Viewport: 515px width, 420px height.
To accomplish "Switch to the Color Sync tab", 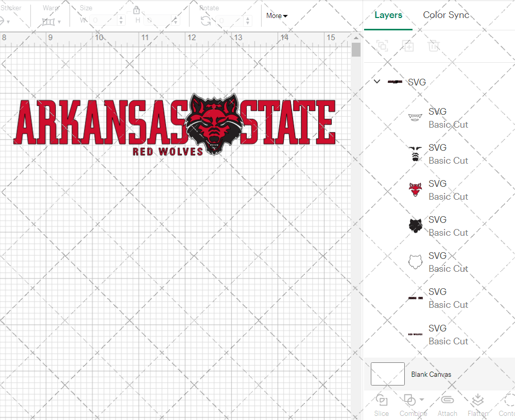I will [x=446, y=15].
